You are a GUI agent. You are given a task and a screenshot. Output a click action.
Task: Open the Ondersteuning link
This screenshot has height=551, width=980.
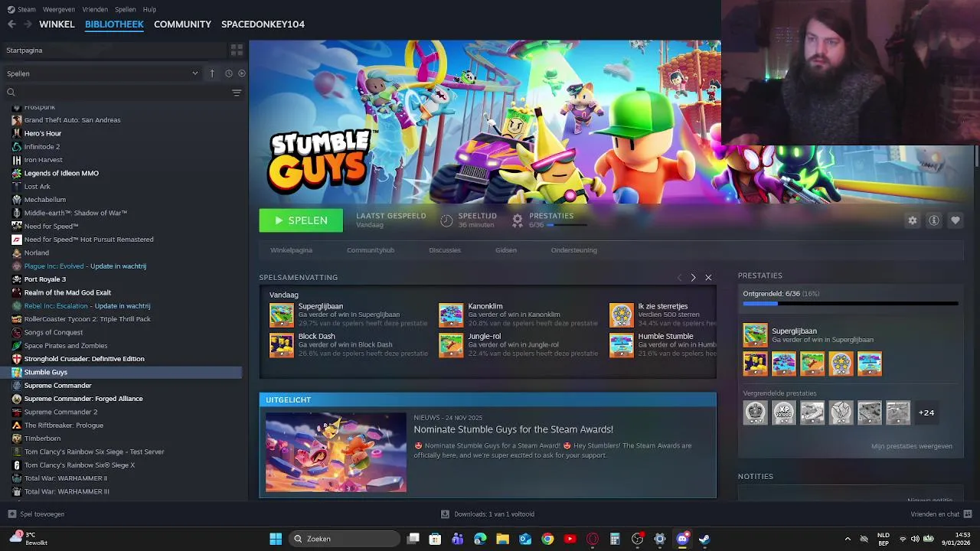574,250
